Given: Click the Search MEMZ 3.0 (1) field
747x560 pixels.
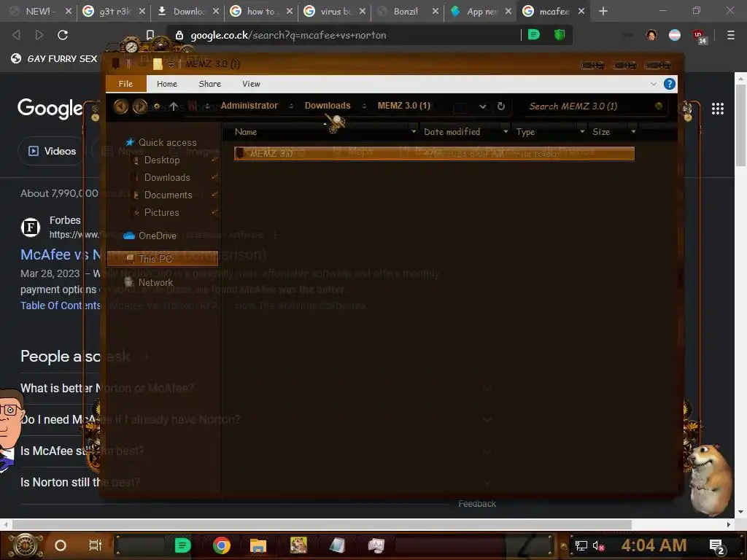Looking at the screenshot, I should coord(591,106).
